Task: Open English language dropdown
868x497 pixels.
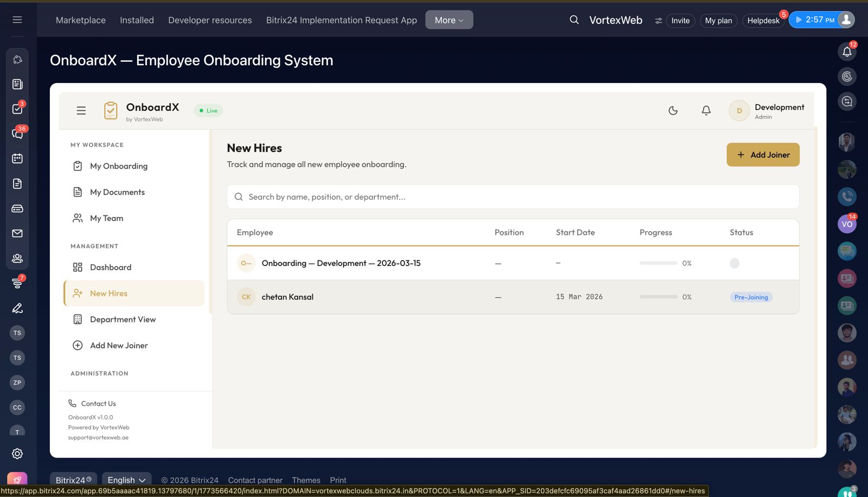Action: tap(126, 480)
